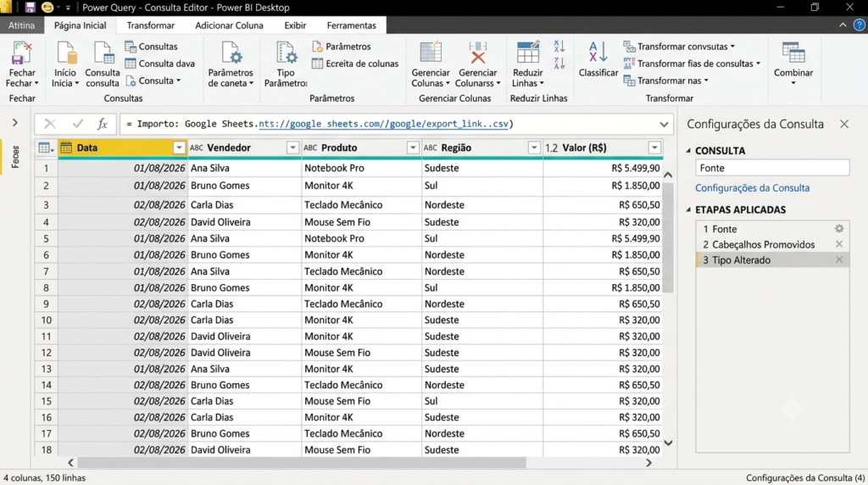Viewport: 868px width, 485px height.
Task: Collapse the ETAPAS APLICADAS section
Action: tap(688, 209)
